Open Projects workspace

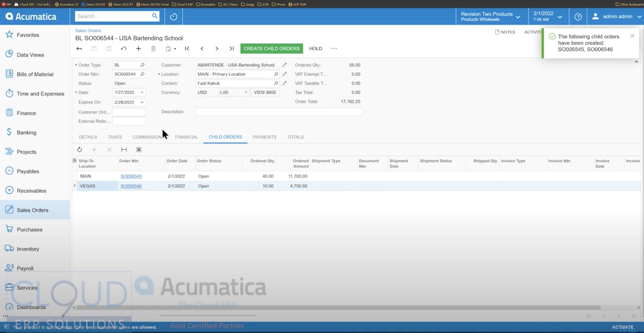(21, 152)
